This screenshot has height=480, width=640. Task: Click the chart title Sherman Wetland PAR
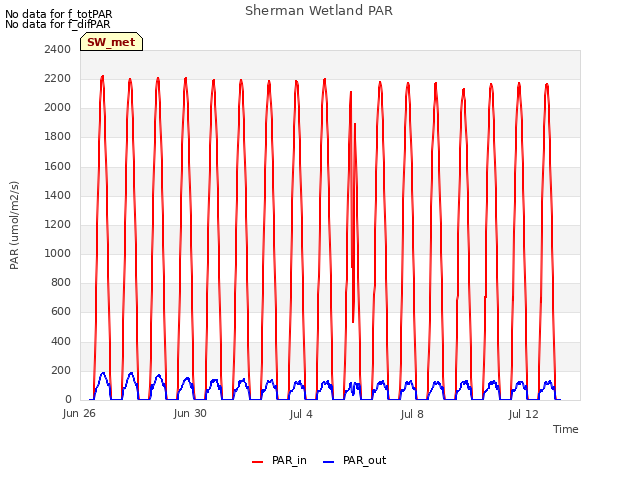(x=319, y=11)
